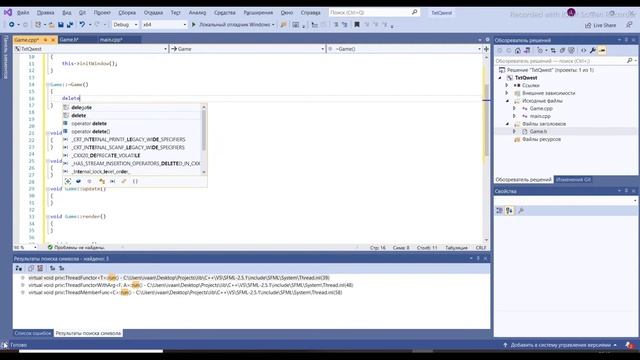Switch to the Изменения Git tab

[x=573, y=180]
